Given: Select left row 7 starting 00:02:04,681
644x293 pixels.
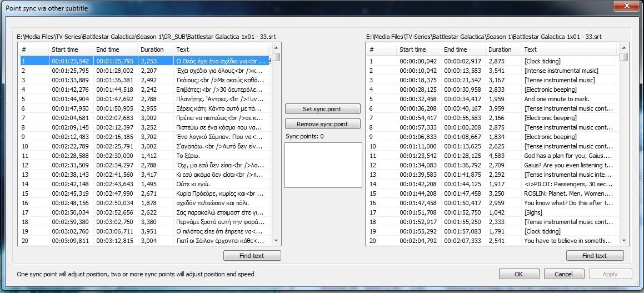Looking at the screenshot, I should coord(144,118).
